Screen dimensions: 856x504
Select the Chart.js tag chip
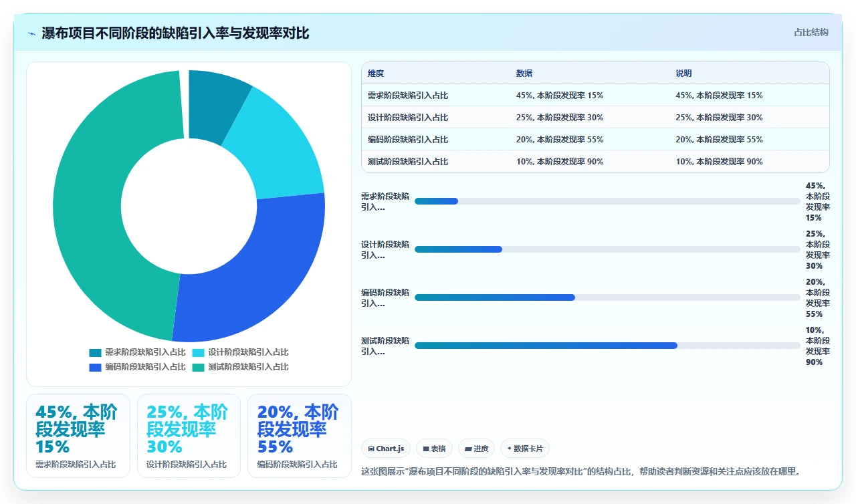pyautogui.click(x=386, y=449)
